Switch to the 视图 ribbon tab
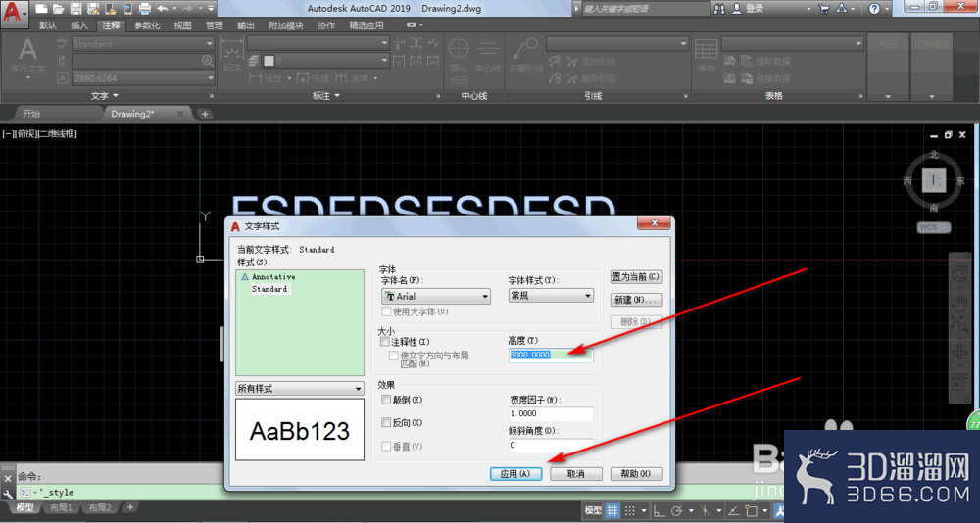Image resolution: width=980 pixels, height=523 pixels. click(x=182, y=25)
